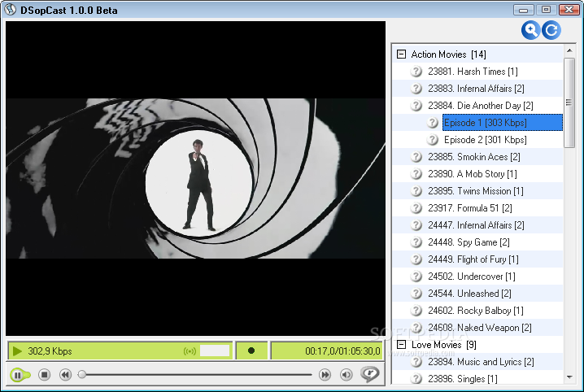Close the DSopCast window
This screenshot has height=392, width=584.
pyautogui.click(x=569, y=10)
